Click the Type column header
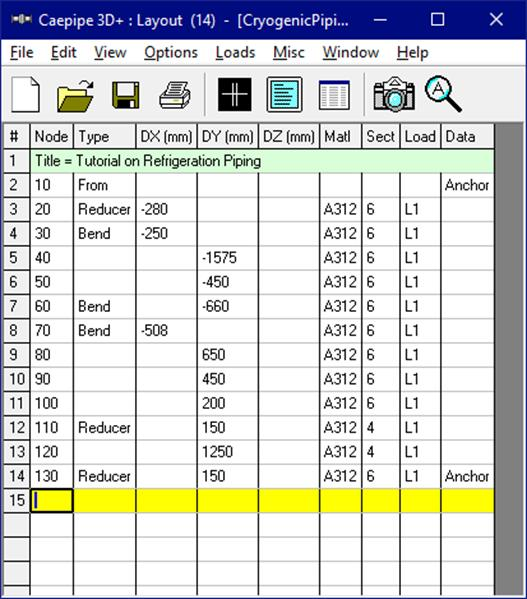 104,136
